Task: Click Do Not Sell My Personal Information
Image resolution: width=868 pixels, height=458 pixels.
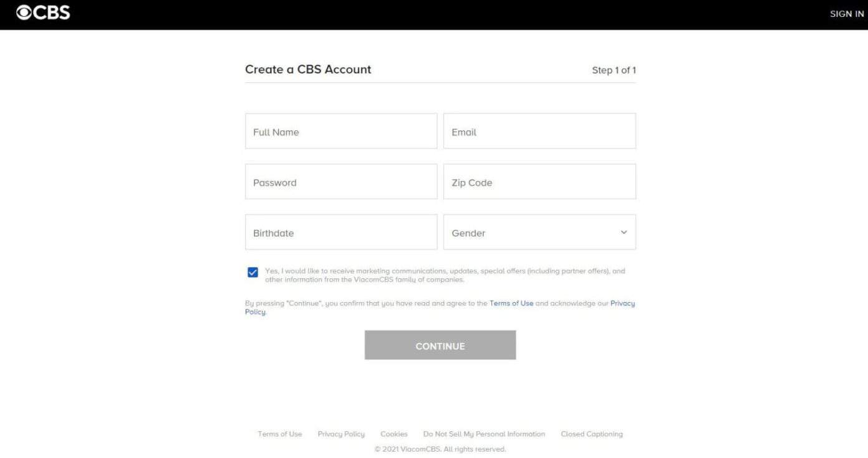Action: point(484,434)
